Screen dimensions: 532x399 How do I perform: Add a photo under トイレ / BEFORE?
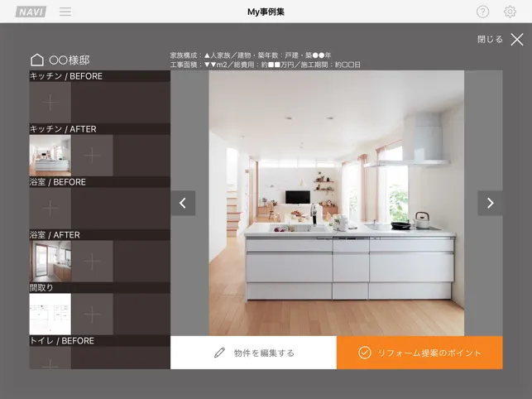point(50,358)
